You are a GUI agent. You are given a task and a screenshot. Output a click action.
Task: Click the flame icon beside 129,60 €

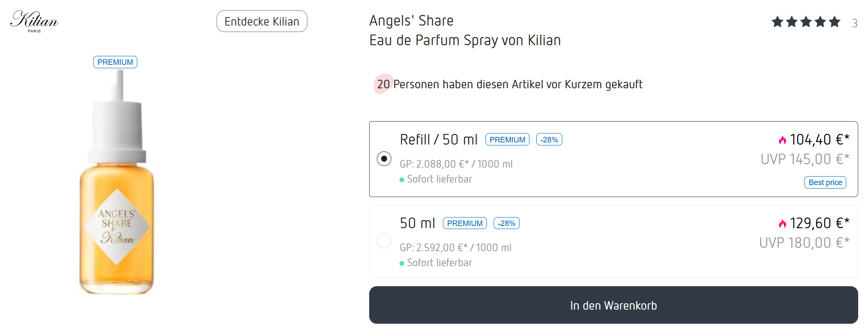782,224
